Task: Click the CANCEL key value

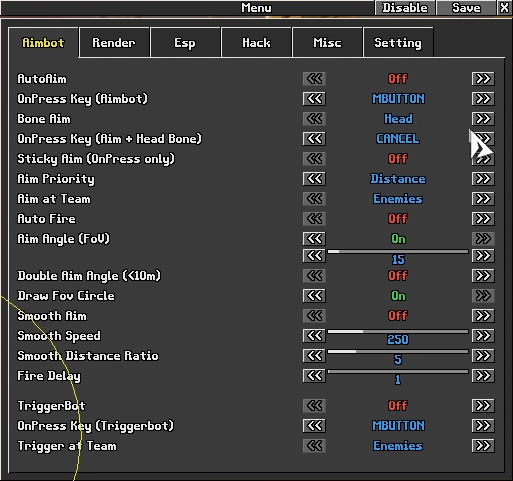Action: 398,139
